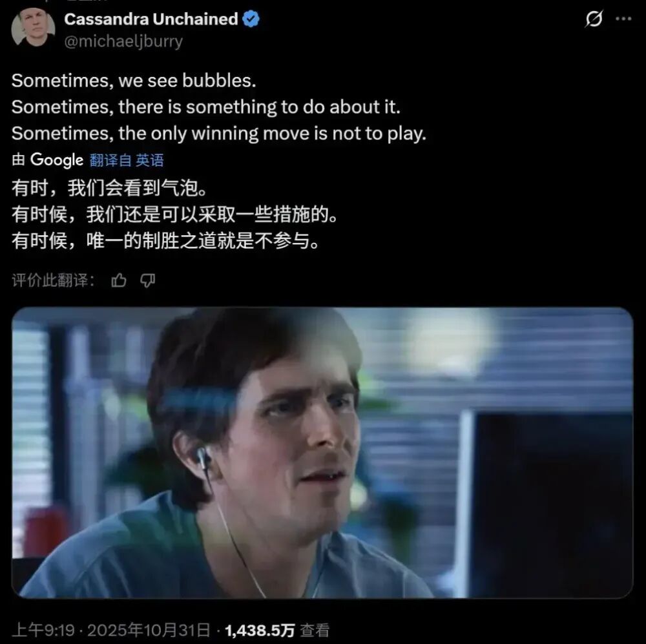Open the three-dot more options menu
The height and width of the screenshot is (644, 646).
click(623, 19)
